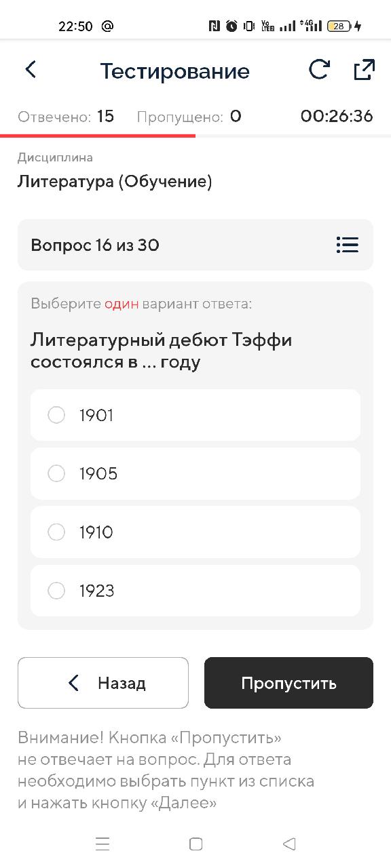Viewport: 391px width, 868px height.
Task: Tap the timer 00:26:36
Action: 337,117
